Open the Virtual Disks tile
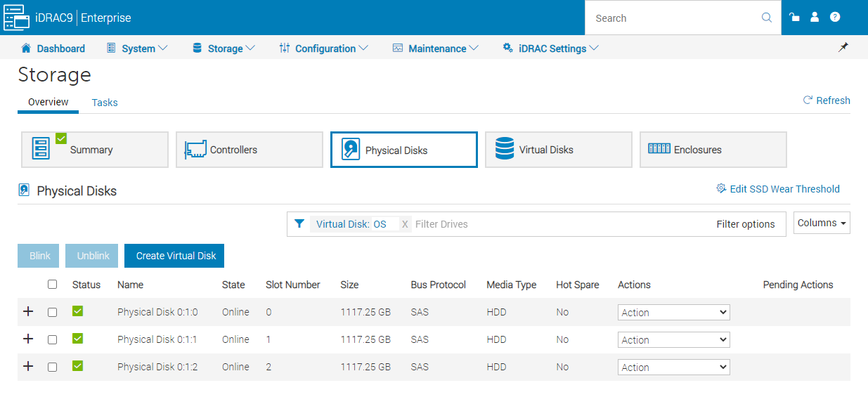Image resolution: width=868 pixels, height=397 pixels. click(x=559, y=150)
